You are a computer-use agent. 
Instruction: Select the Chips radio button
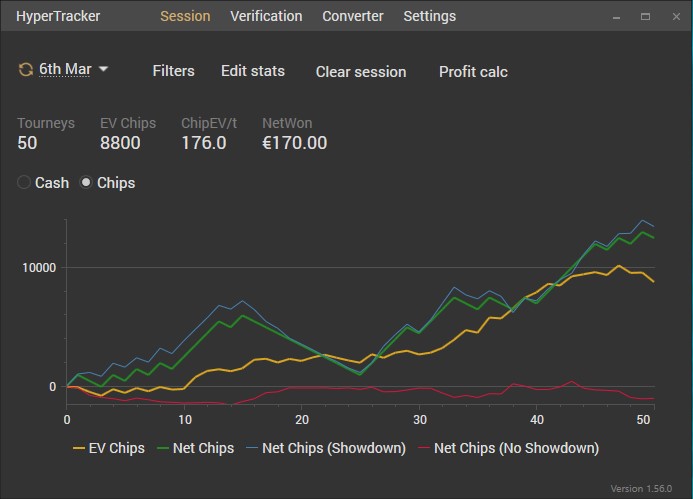(86, 183)
